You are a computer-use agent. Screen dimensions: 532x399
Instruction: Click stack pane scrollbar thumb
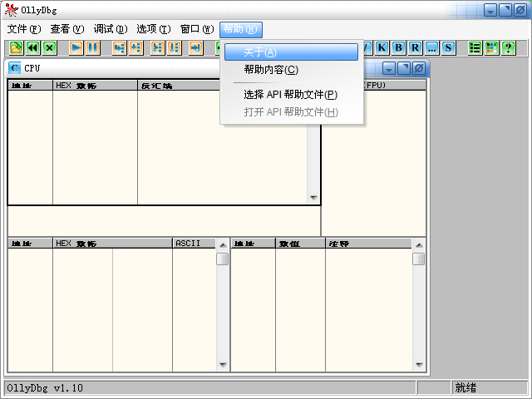(x=419, y=259)
